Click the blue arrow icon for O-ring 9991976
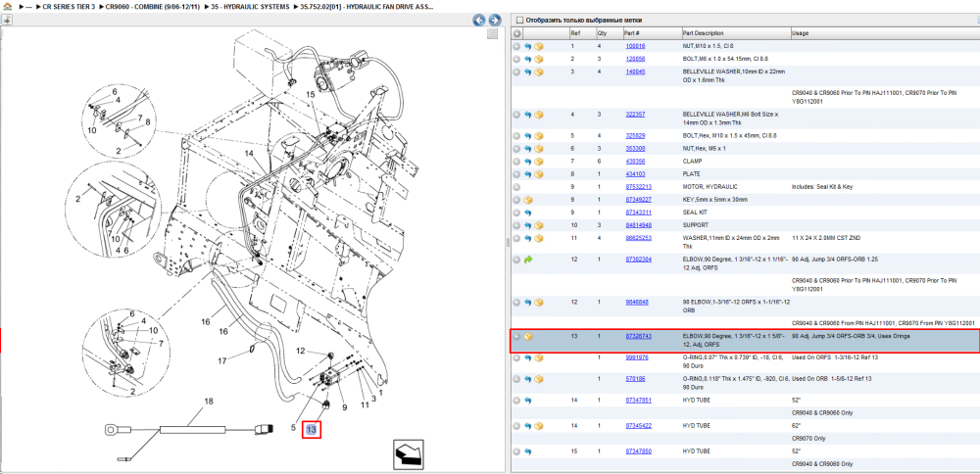This screenshot has height=474, width=980. (528, 357)
